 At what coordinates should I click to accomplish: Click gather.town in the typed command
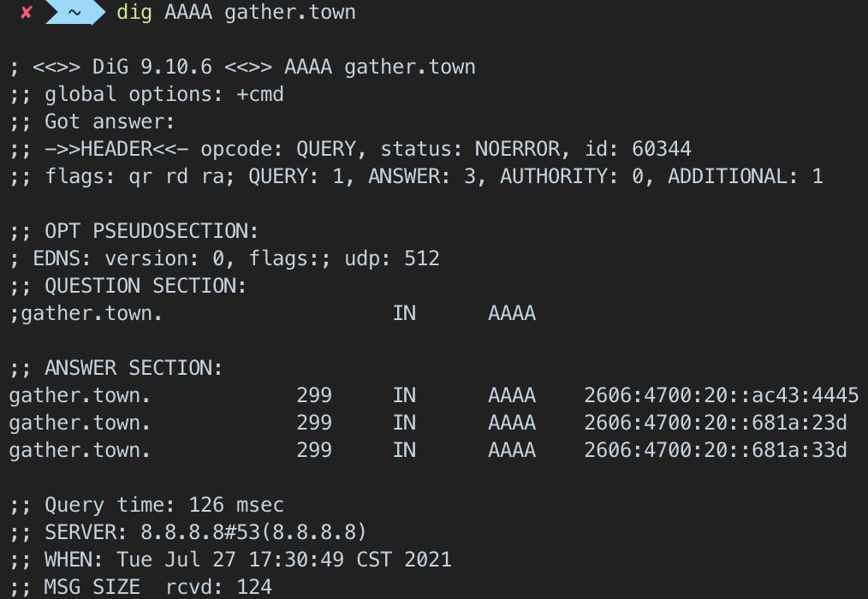[x=290, y=12]
